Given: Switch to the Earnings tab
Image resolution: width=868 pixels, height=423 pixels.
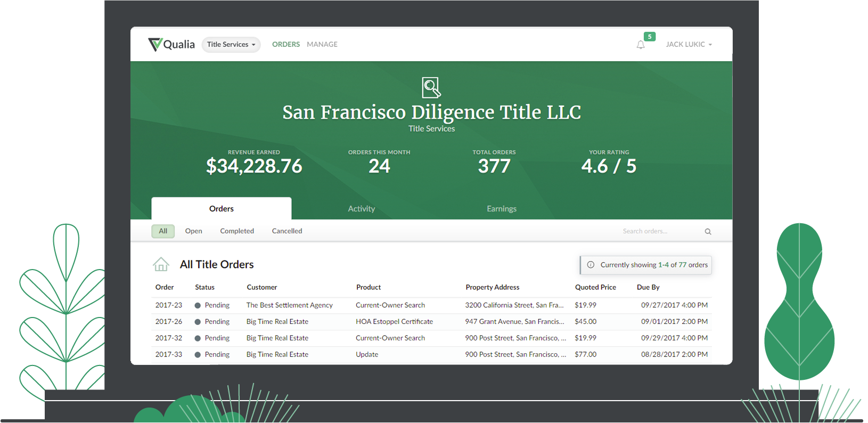Looking at the screenshot, I should pyautogui.click(x=501, y=209).
